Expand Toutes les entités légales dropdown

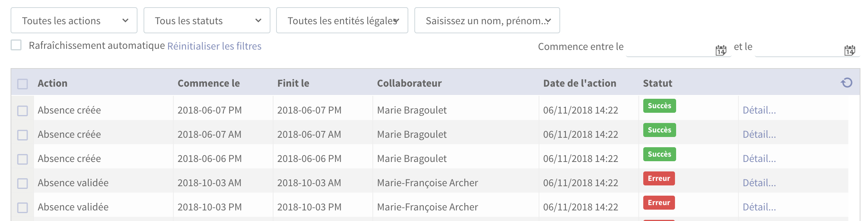tap(342, 20)
